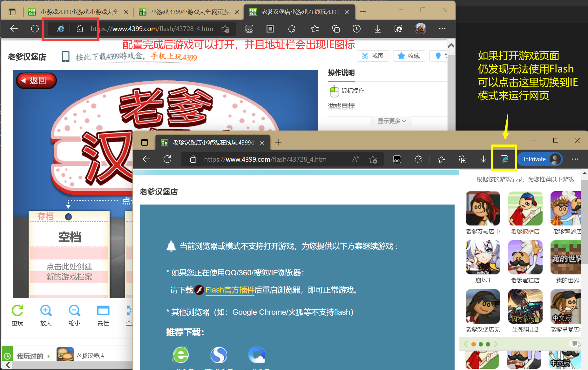Click scroll-up arrow on rear page scrollbar
The image size is (588, 370).
tap(451, 45)
